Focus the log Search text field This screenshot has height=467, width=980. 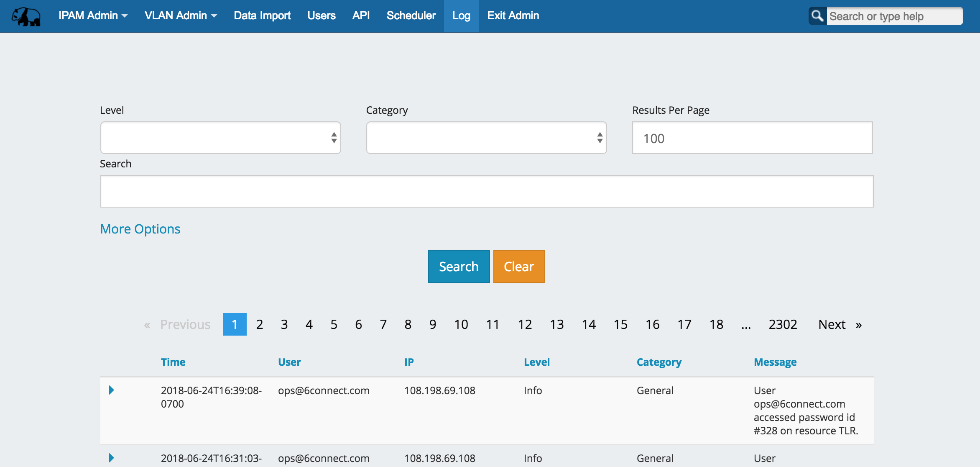point(487,191)
